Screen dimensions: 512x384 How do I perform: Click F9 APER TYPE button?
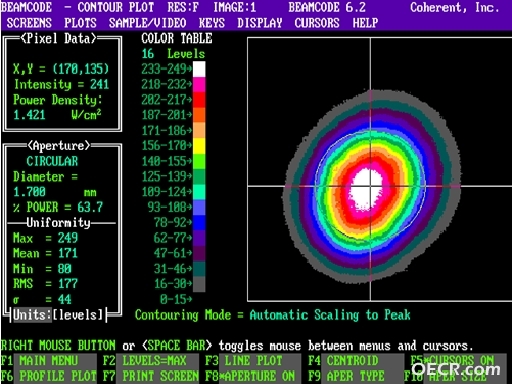pyautogui.click(x=356, y=376)
